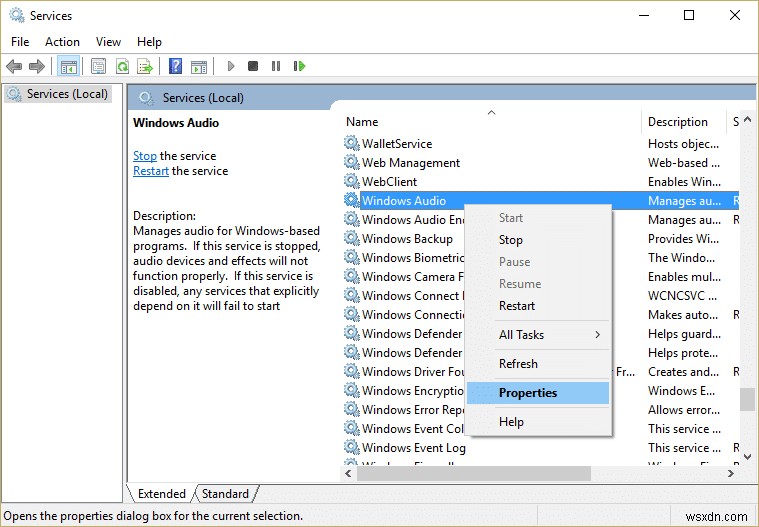Click the horizontal scrollbar left arrow
This screenshot has width=759, height=527.
tap(348, 473)
